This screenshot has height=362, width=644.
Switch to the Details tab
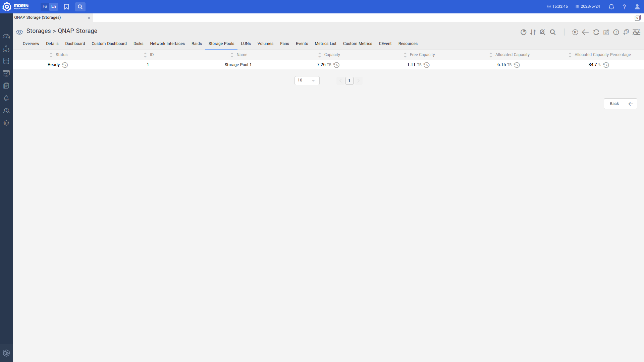(x=52, y=44)
